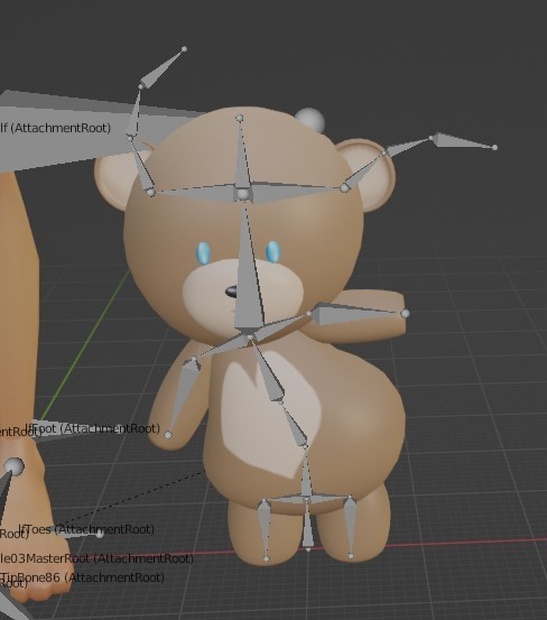This screenshot has height=620, width=547.
Task: Click the large sphere joint beside the bear's head
Action: click(x=310, y=119)
